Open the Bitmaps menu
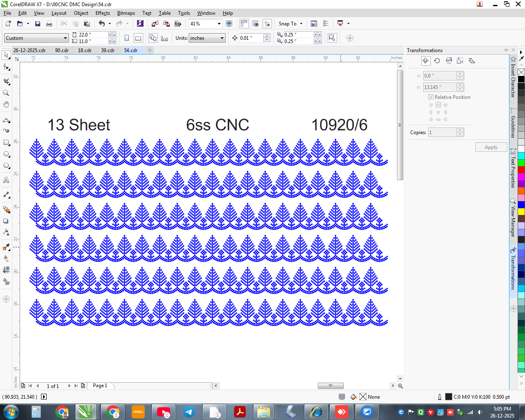This screenshot has height=420, width=525. pos(126,13)
